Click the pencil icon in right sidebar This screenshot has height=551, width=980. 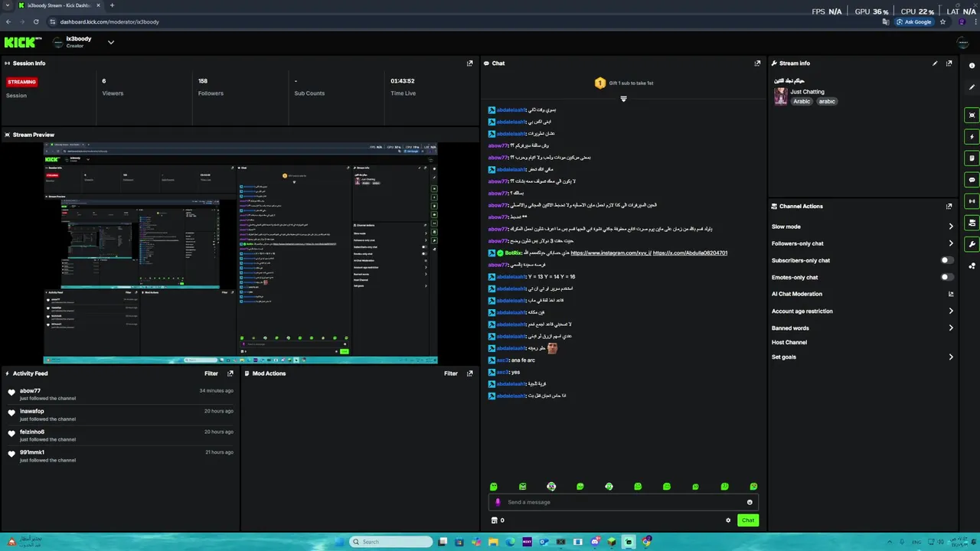pos(972,86)
